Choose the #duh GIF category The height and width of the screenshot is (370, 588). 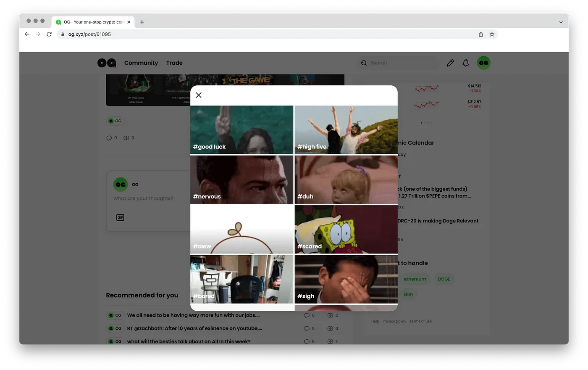click(x=346, y=180)
